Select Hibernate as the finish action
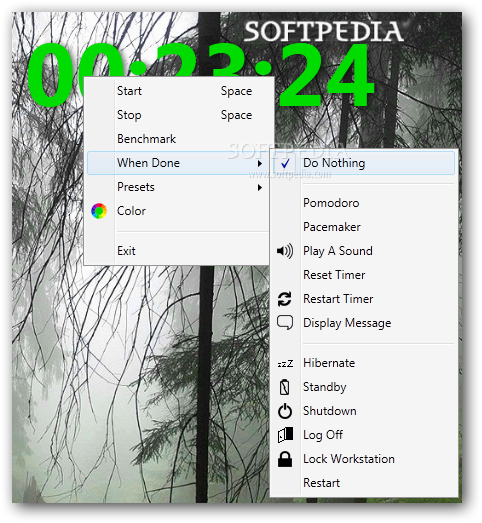This screenshot has height=523, width=482. tap(364, 363)
